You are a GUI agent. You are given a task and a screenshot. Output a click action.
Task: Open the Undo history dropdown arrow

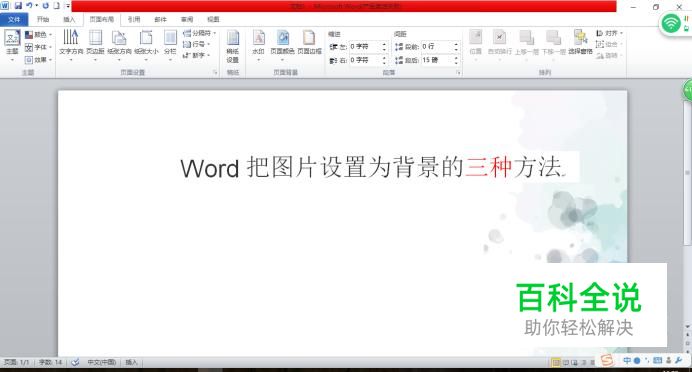(37, 6)
